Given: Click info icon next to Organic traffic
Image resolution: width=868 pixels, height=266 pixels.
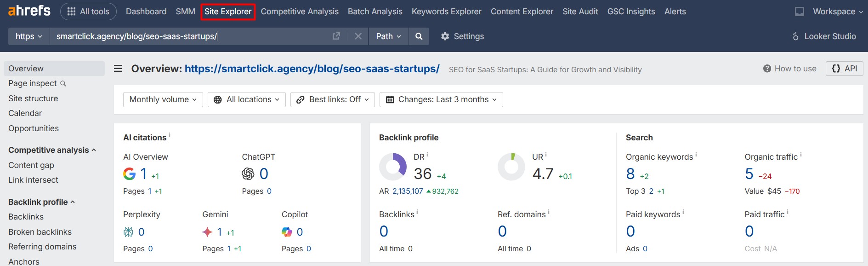Looking at the screenshot, I should point(801,154).
